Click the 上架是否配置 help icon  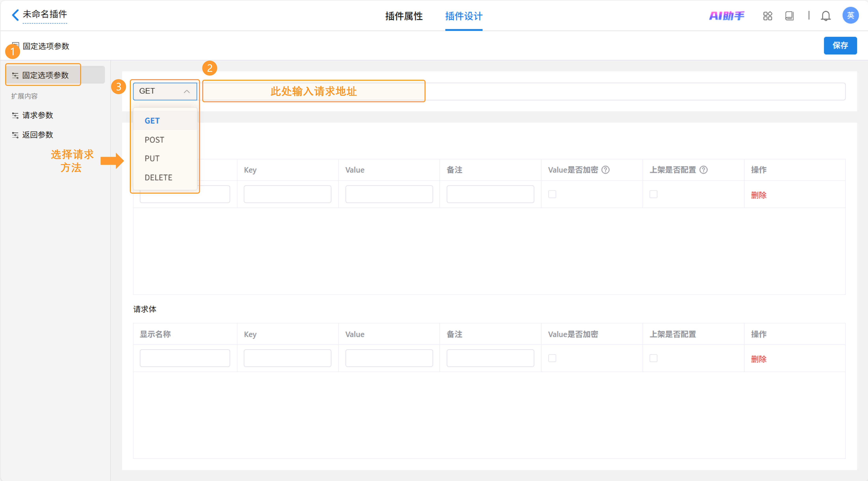[x=703, y=170]
